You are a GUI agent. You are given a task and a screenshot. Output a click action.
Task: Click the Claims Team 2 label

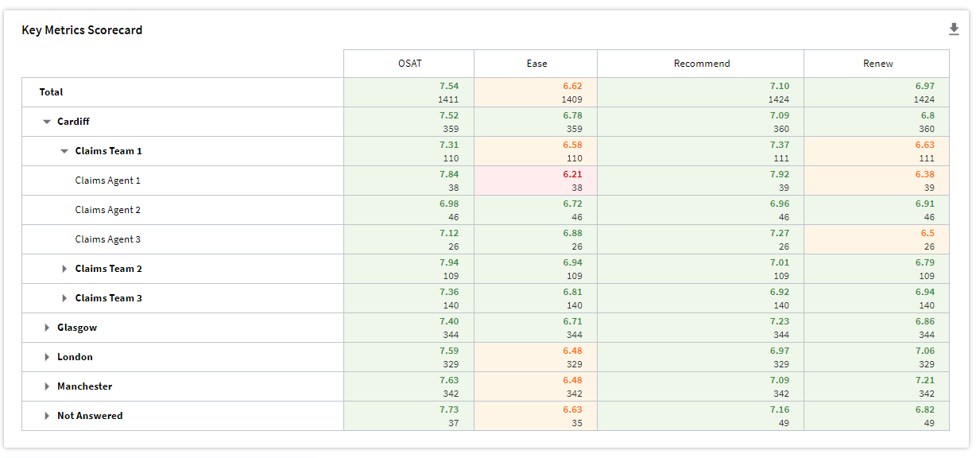click(x=109, y=269)
